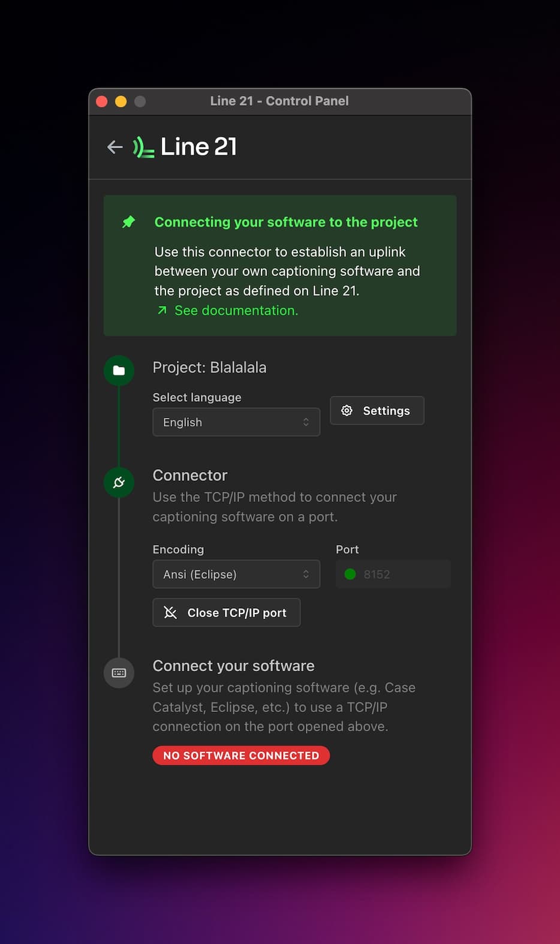Click the green port status indicator dot
This screenshot has width=560, height=944.
(x=350, y=575)
